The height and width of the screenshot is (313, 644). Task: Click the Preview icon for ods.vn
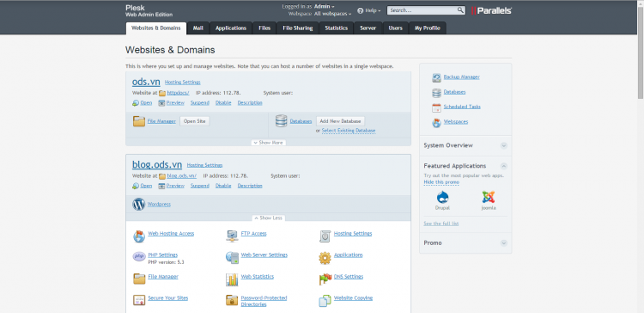click(161, 103)
